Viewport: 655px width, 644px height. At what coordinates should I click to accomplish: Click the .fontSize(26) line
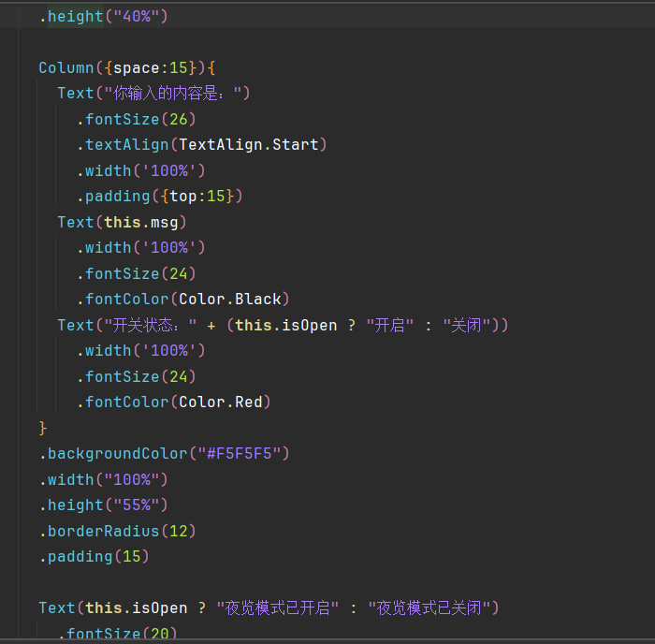(x=137, y=120)
